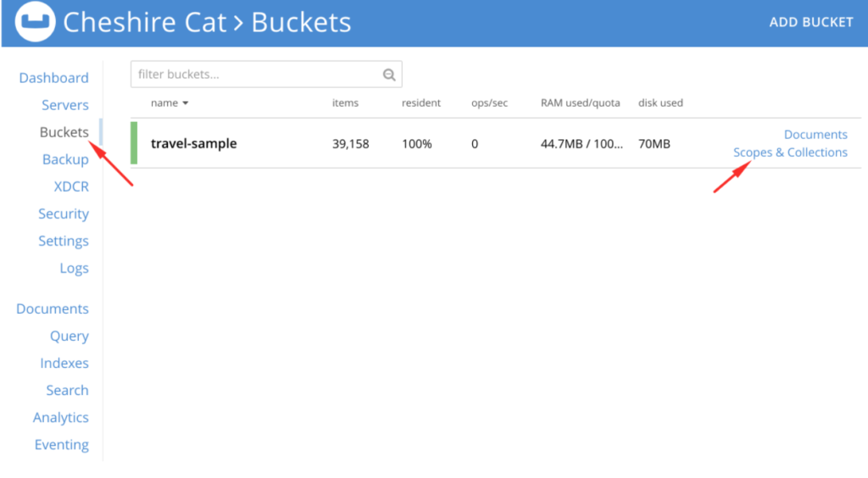Go to Servers in sidebar

(x=64, y=105)
